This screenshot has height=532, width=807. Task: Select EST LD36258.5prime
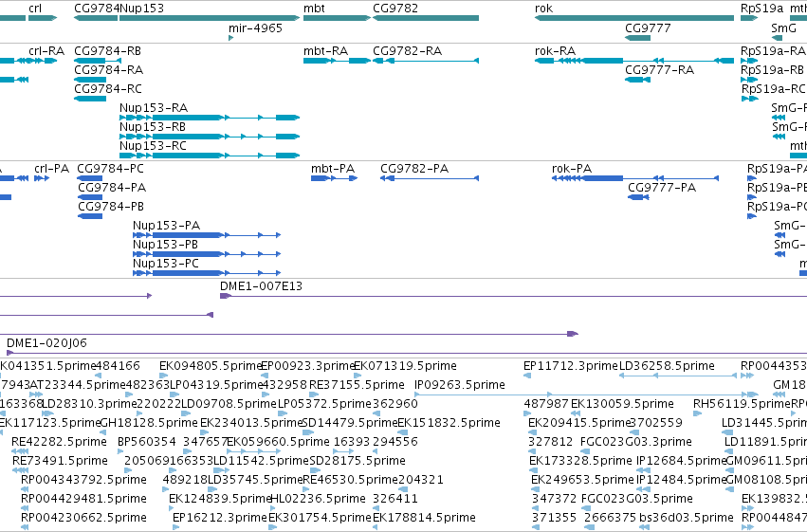(x=667, y=366)
